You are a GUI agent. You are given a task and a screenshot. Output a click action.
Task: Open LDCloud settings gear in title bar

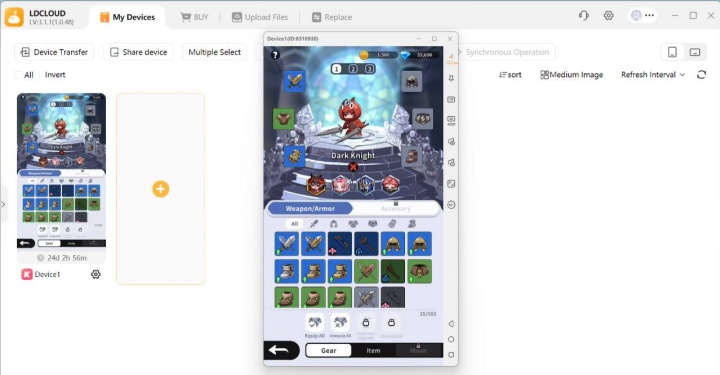click(x=608, y=16)
